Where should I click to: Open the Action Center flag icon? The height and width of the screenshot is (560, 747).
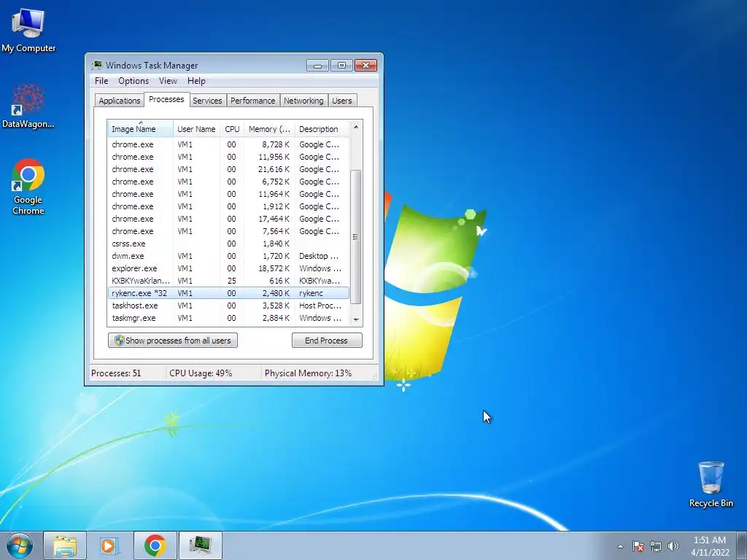click(638, 546)
